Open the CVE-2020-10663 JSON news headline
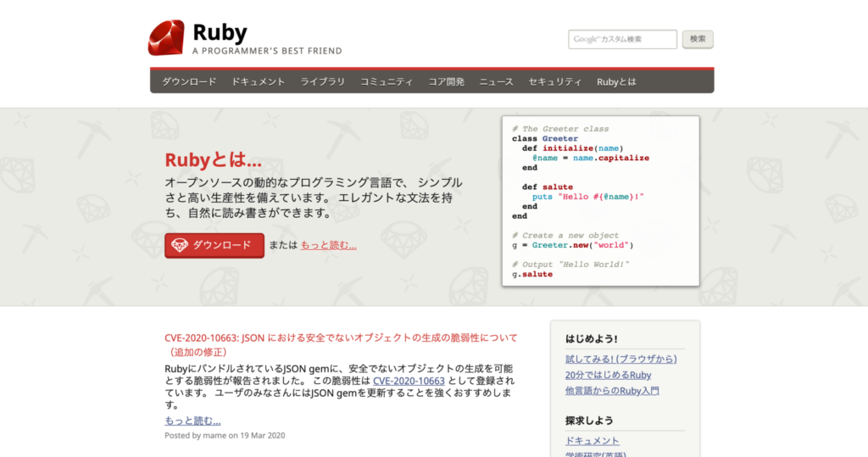 pos(341,344)
